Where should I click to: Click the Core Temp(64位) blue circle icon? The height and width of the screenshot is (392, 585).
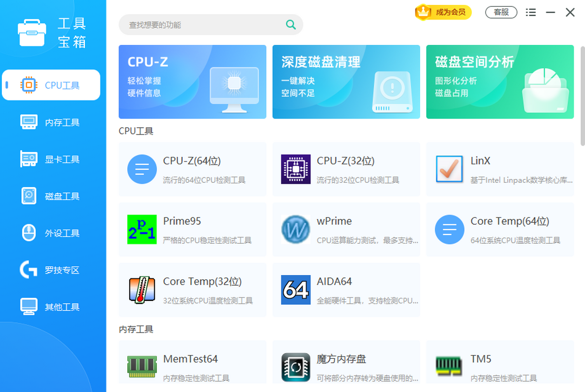(449, 230)
